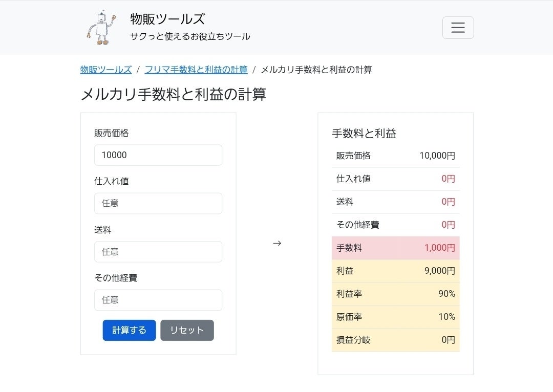Click the 損益分岐 result row
The width and height of the screenshot is (553, 392).
coord(395,340)
